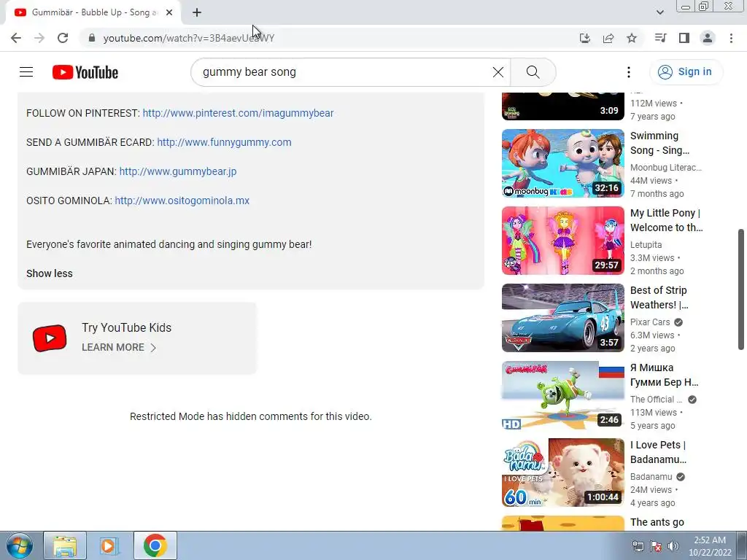The width and height of the screenshot is (747, 560).
Task: Click the network tray icon
Action: tap(638, 546)
